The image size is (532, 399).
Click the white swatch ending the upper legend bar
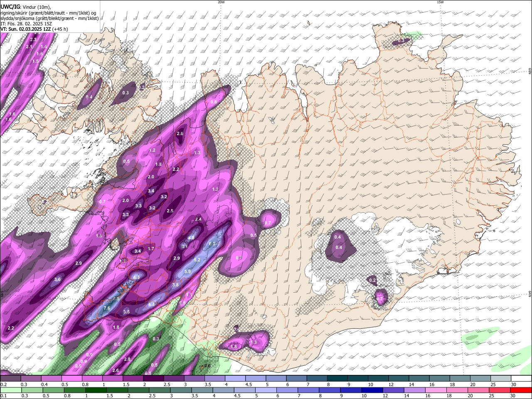click(x=521, y=379)
